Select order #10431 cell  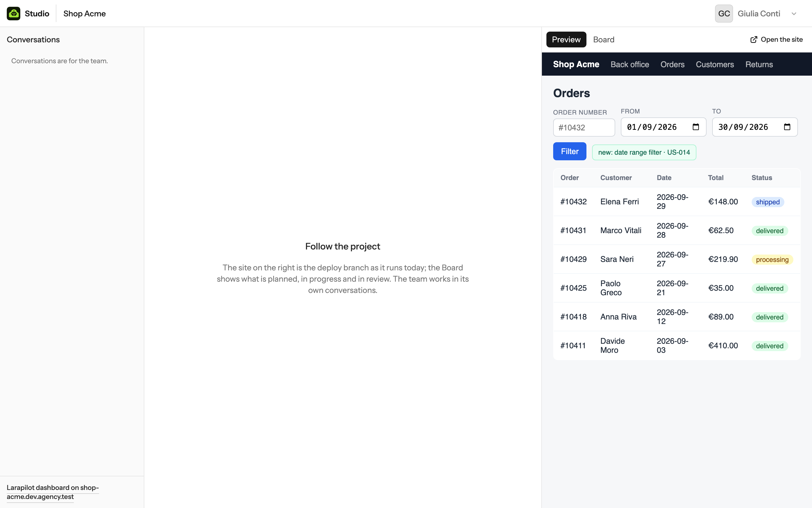pos(573,231)
